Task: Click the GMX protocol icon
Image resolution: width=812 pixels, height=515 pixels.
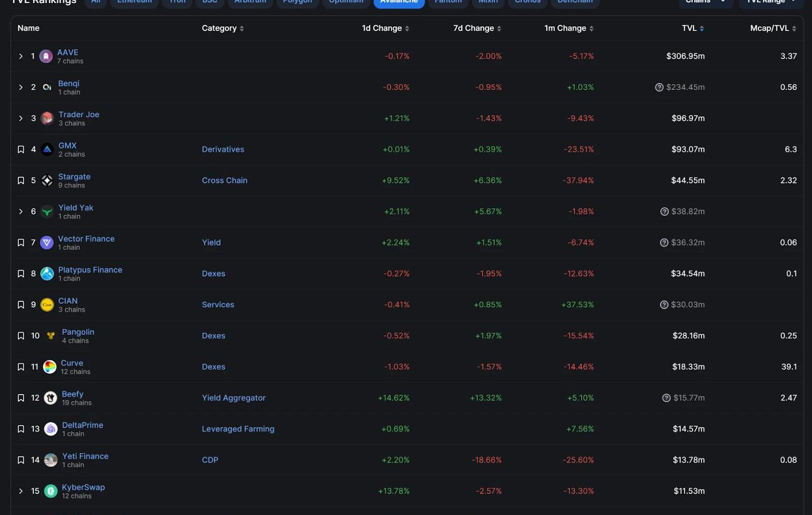Action: (x=47, y=149)
